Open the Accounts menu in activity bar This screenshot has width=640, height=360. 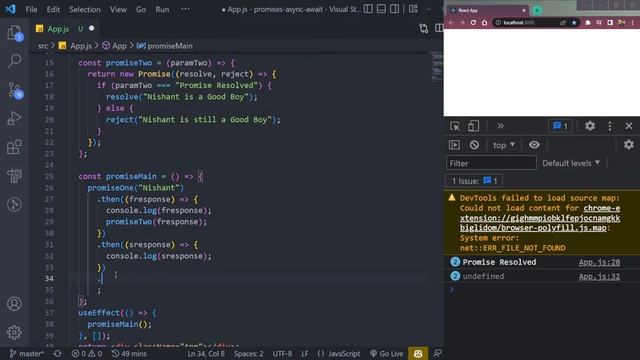pos(14,304)
